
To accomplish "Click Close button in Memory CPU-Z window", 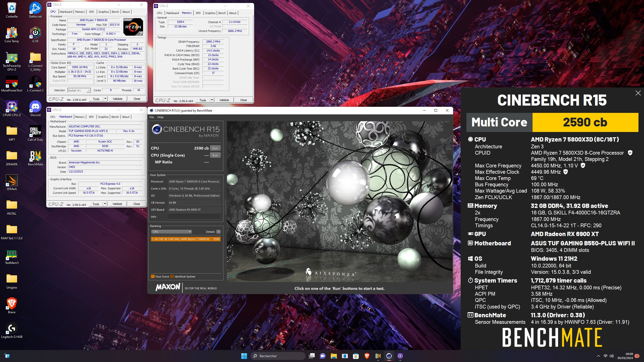I will pyautogui.click(x=244, y=100).
